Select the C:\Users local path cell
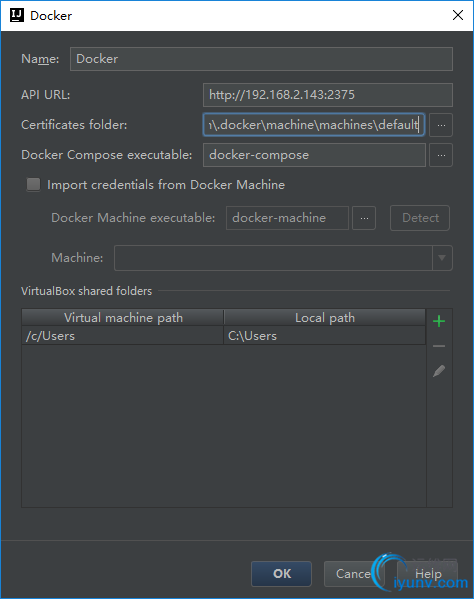 pos(325,336)
